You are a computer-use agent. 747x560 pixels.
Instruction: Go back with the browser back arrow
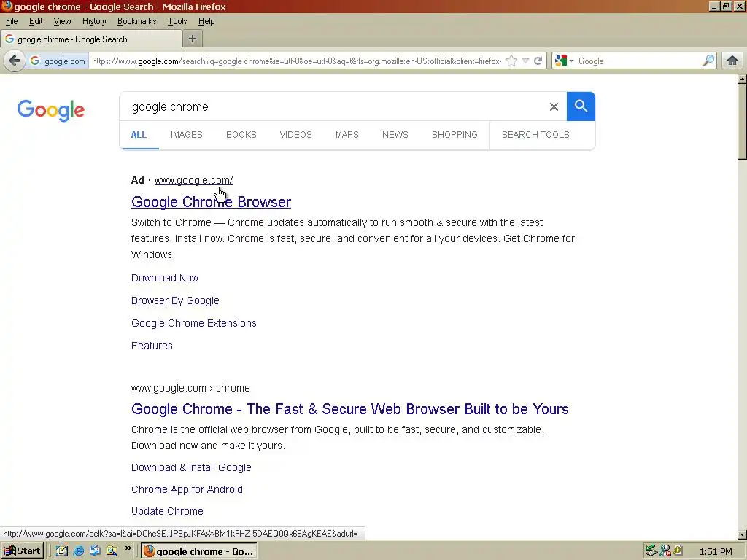coord(15,61)
